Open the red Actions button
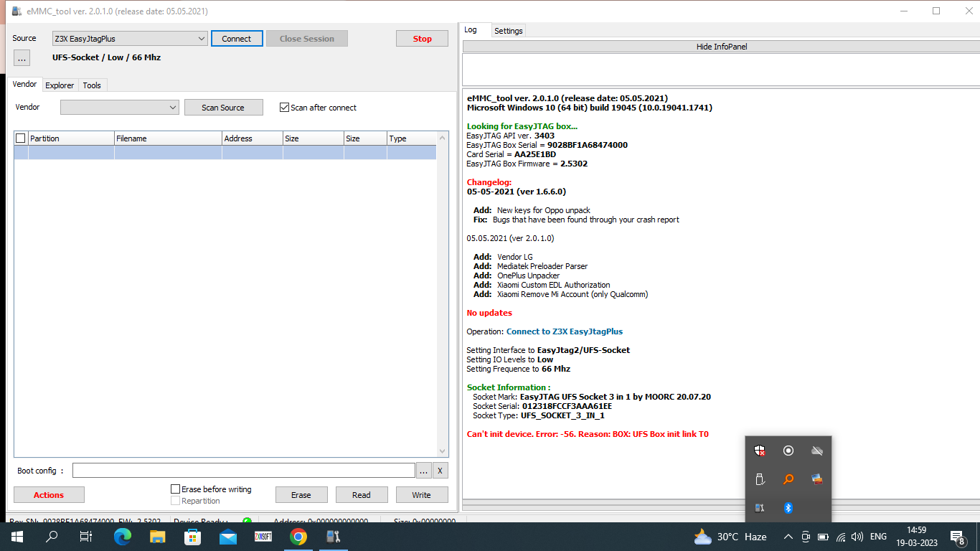The height and width of the screenshot is (551, 980). pos(49,495)
